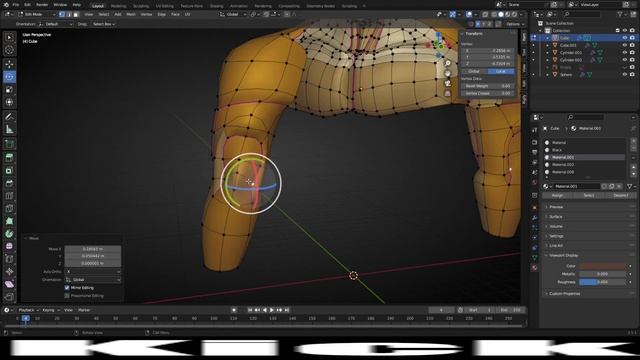Switch to the Modeling workspace tab

pos(118,6)
